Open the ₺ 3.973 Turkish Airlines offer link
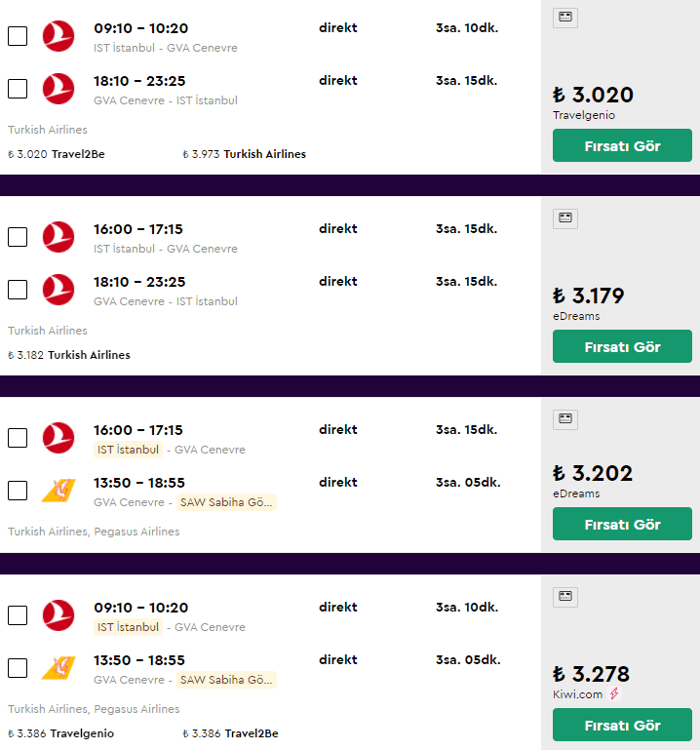The width and height of the screenshot is (700, 750). [x=244, y=154]
